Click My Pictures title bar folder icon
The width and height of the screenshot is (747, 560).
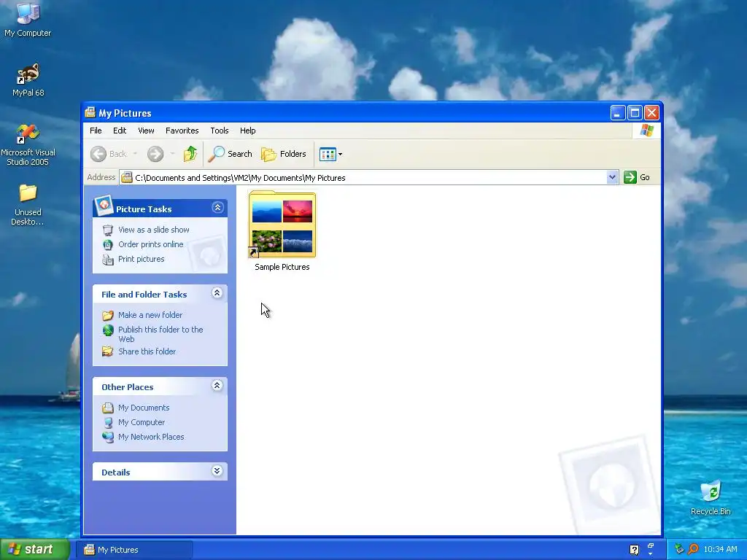[90, 113]
